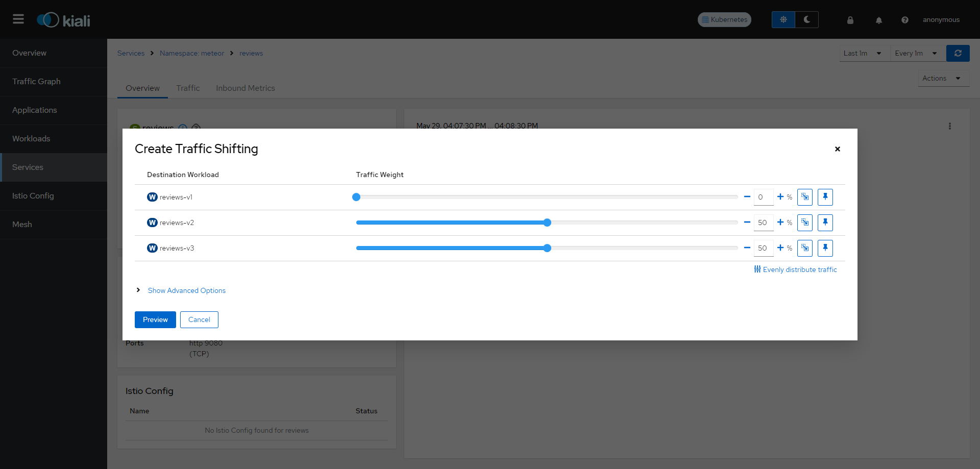Click the reviews-v1 traffic weight slider handle
980x469 pixels.
click(x=356, y=197)
